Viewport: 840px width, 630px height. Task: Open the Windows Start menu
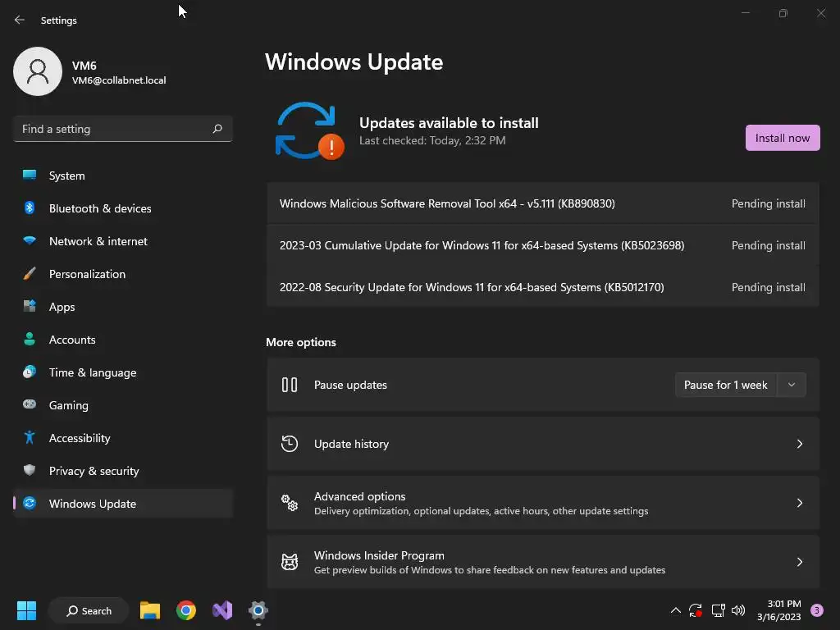26,610
